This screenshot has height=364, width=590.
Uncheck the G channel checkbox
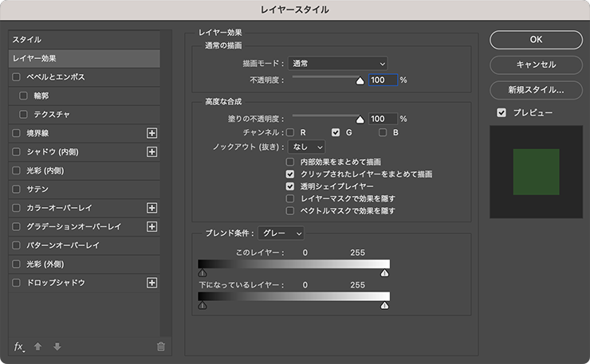point(336,132)
